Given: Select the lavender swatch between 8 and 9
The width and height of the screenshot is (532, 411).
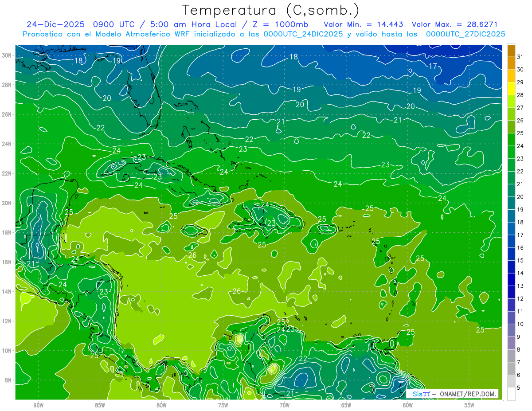Looking at the screenshot, I should [x=511, y=344].
